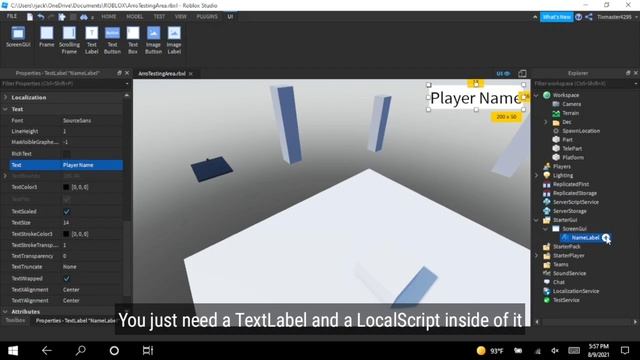The image size is (640, 360).
Task: Select SpawnLocation in Explorer
Action: click(x=581, y=131)
